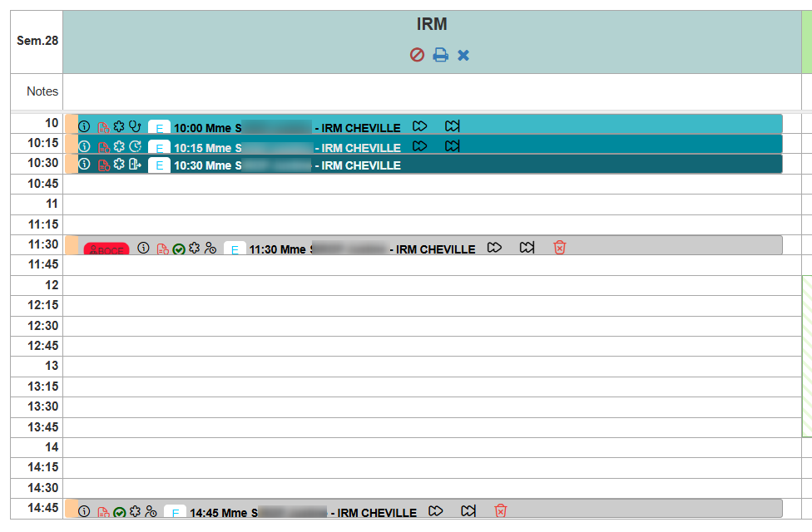Click the empty Notes field for IRM
Viewport: 812px width, 532px height.
(432, 91)
